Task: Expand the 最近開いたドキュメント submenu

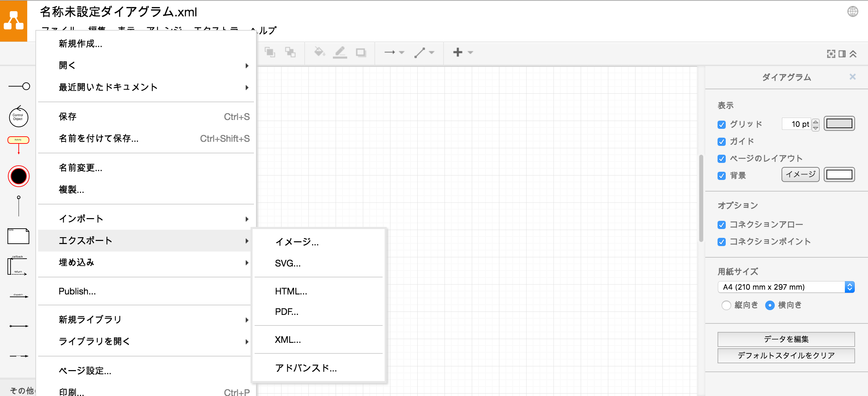Action: (x=108, y=87)
